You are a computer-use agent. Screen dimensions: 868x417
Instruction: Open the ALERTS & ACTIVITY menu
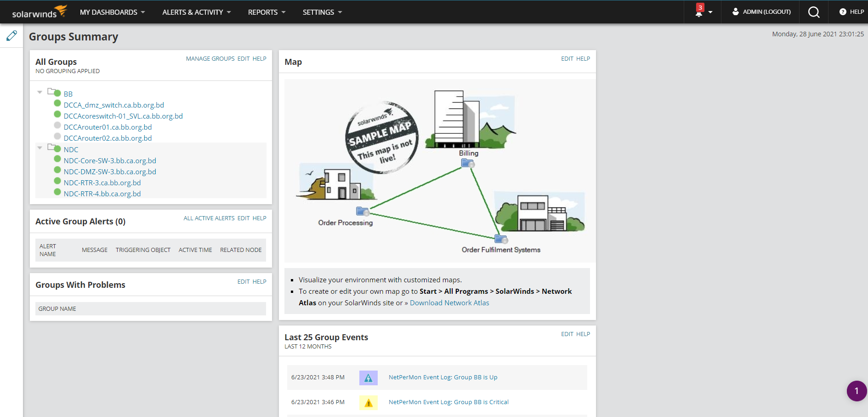[x=196, y=12]
